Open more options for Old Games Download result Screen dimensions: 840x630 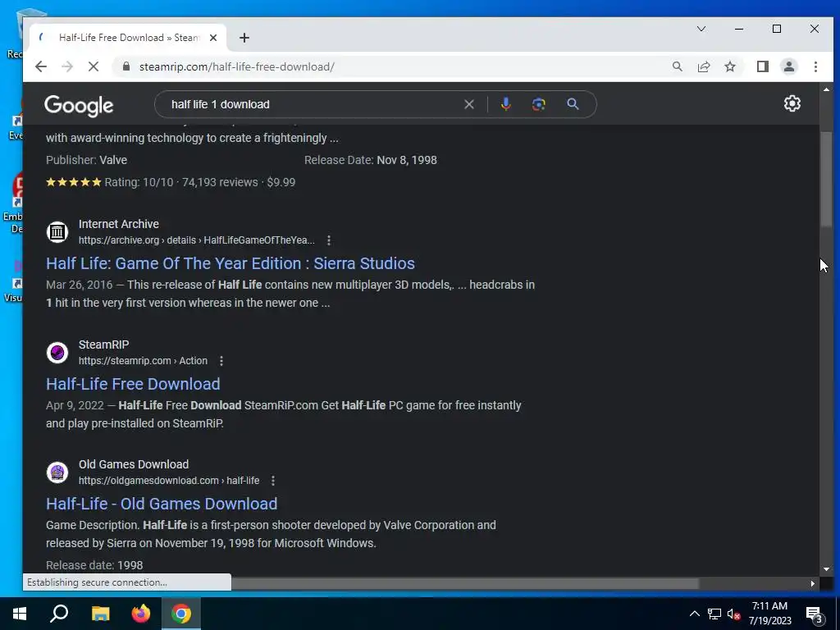[273, 481]
